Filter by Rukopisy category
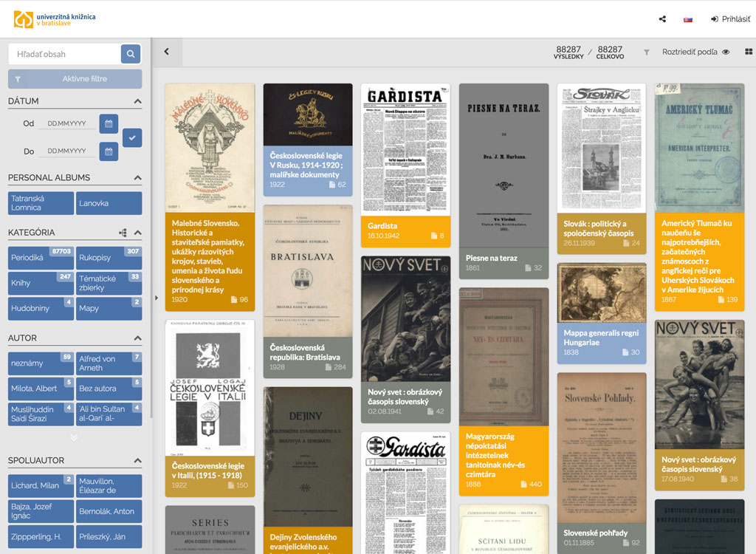756x554 pixels. (109, 258)
